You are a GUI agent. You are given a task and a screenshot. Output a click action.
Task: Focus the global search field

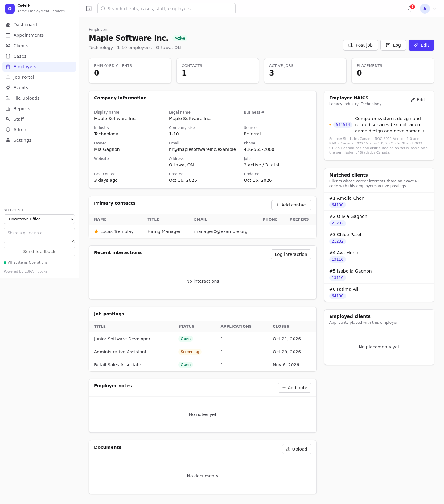tap(166, 9)
